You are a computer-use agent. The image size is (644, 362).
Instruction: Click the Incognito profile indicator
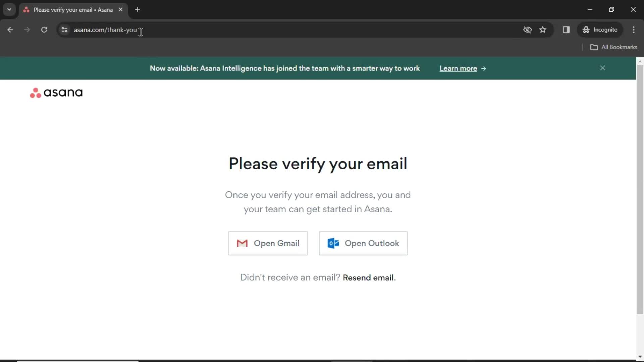coord(600,30)
